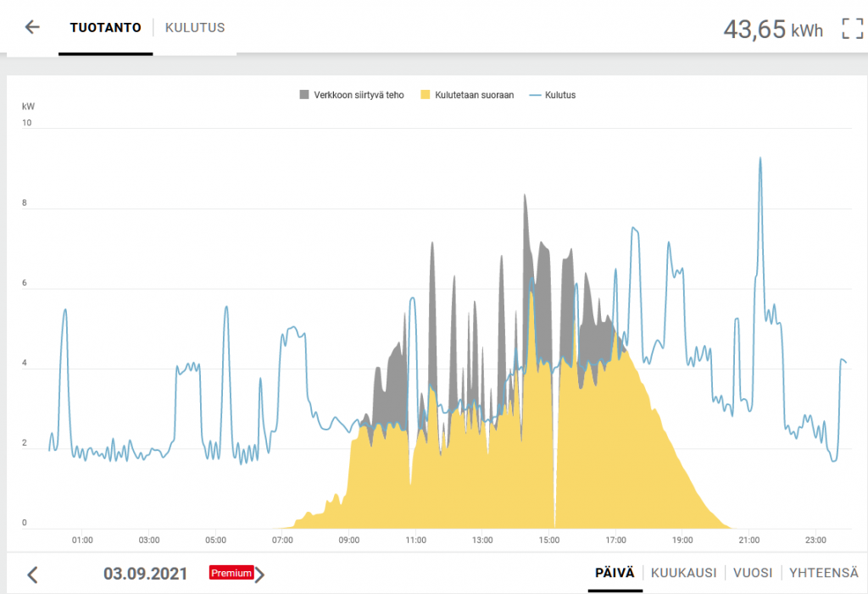Select the PÄIVÄ view

(615, 573)
